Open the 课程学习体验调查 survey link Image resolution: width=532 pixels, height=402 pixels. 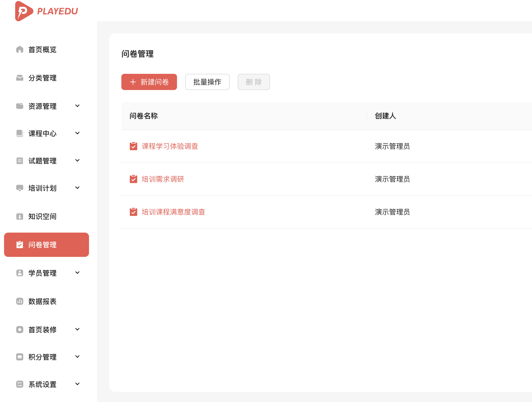(x=170, y=146)
